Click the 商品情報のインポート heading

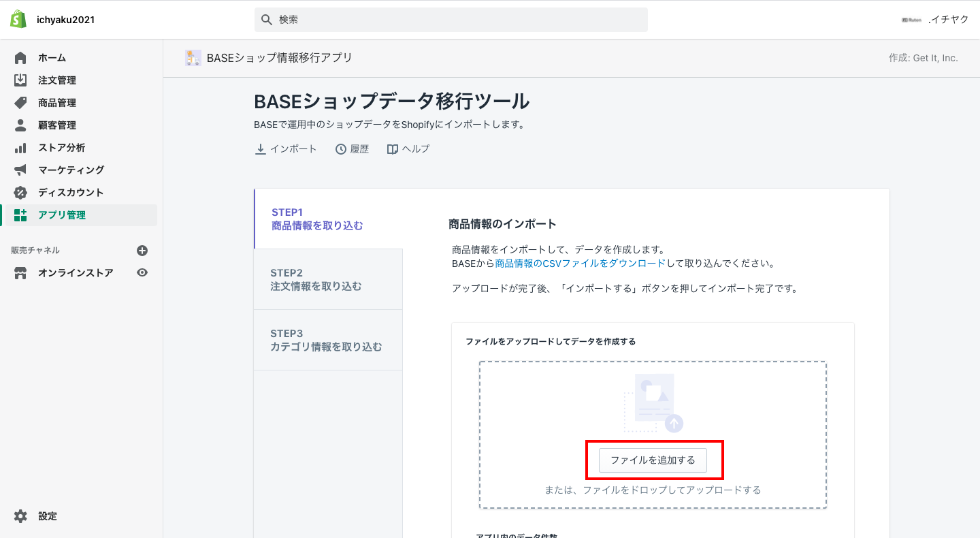pyautogui.click(x=503, y=223)
